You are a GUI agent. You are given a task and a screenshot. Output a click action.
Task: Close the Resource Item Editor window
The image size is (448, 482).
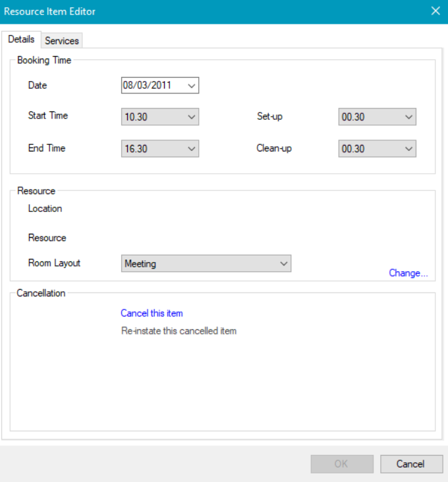tap(435, 11)
